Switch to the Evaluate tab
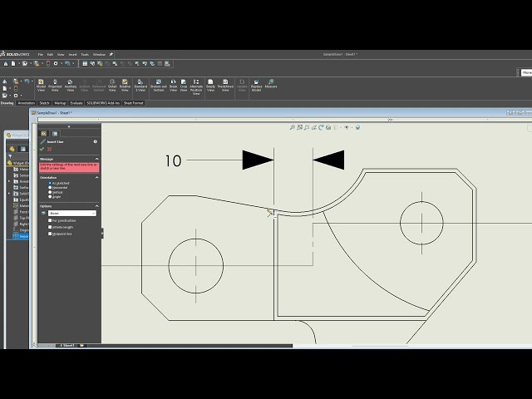This screenshot has width=532, height=399. (76, 103)
